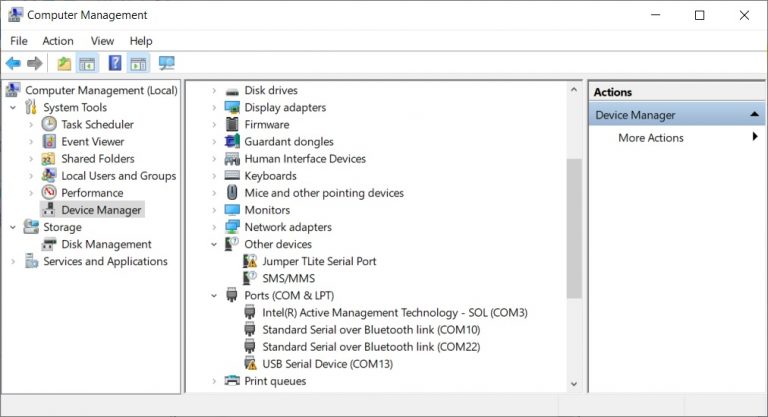
Task: Expand Services and Applications in the tree
Action: coord(13,261)
